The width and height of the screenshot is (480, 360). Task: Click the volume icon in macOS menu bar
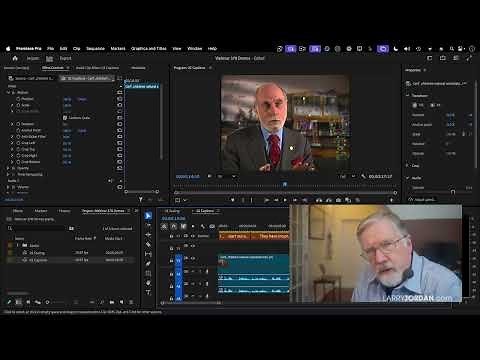[407, 49]
